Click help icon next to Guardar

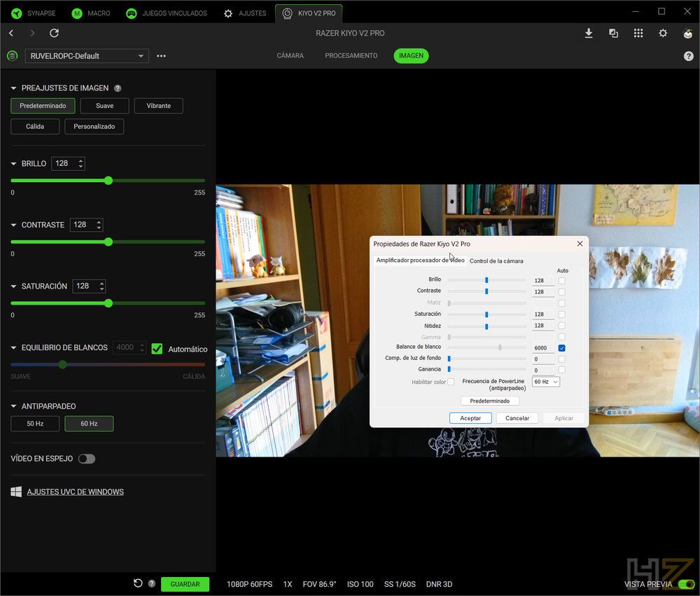click(x=152, y=583)
